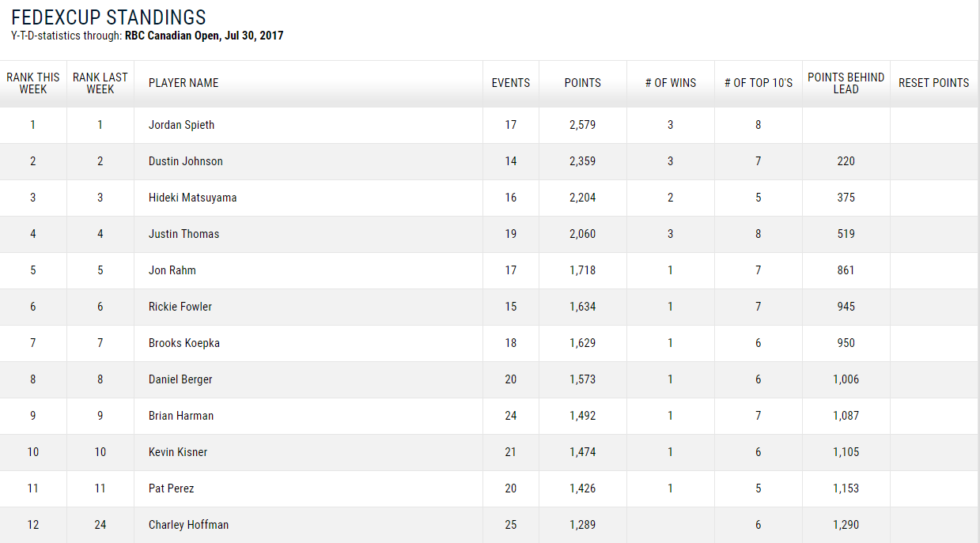The height and width of the screenshot is (543, 980).
Task: Open Dustin Johnson player link
Action: (185, 161)
